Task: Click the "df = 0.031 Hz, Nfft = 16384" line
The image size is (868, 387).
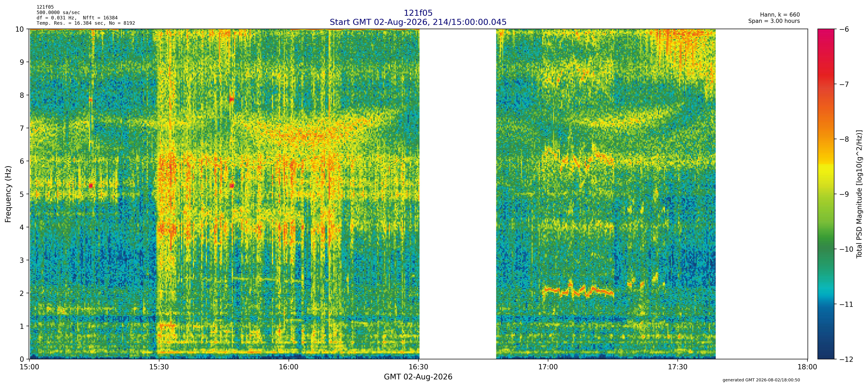Action: pos(77,18)
